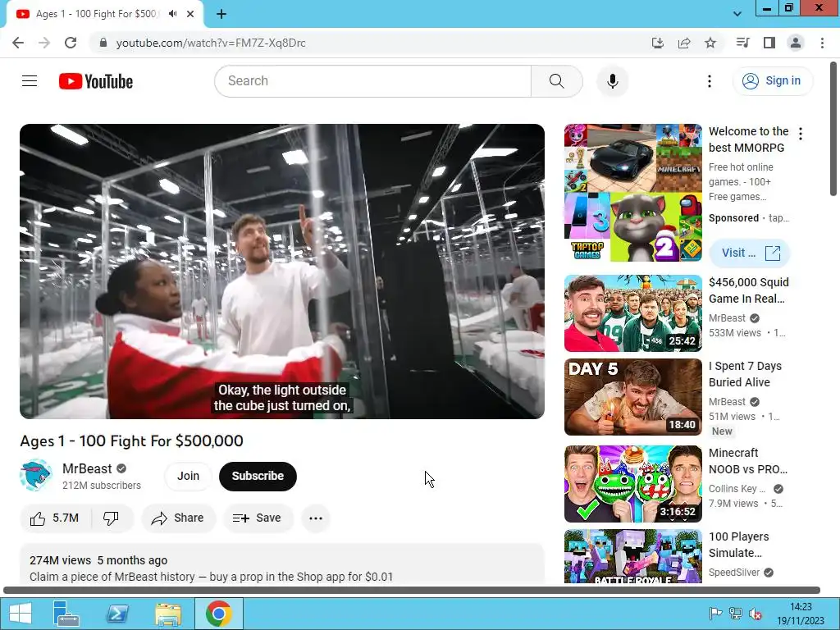The height and width of the screenshot is (630, 840).
Task: Mute tab via speaker icon on tab
Action: coord(172,14)
